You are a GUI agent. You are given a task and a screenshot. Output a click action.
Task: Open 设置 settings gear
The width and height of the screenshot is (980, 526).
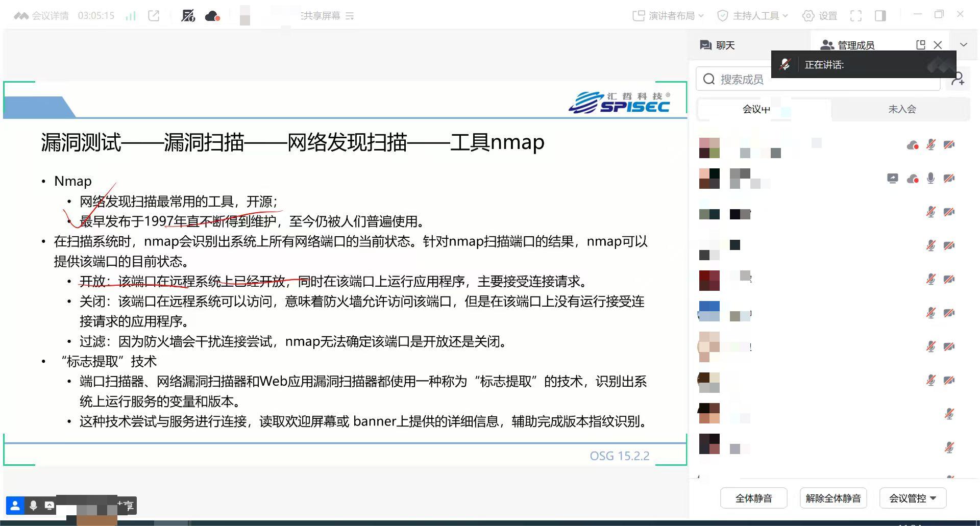[x=820, y=16]
